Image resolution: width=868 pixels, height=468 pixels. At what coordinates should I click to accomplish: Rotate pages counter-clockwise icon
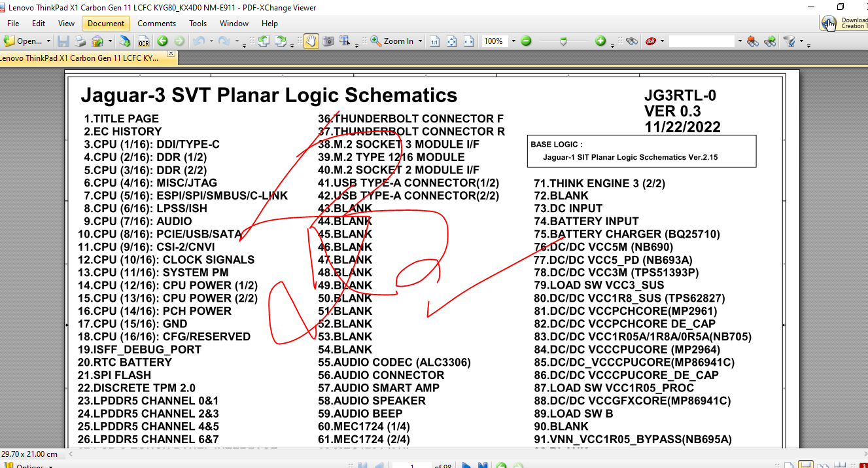(x=263, y=41)
